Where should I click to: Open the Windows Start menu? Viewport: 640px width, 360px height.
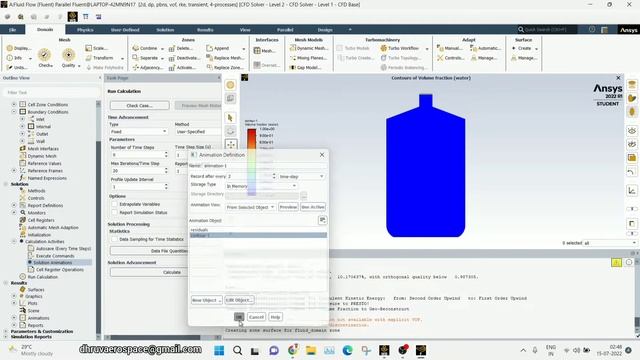219,350
